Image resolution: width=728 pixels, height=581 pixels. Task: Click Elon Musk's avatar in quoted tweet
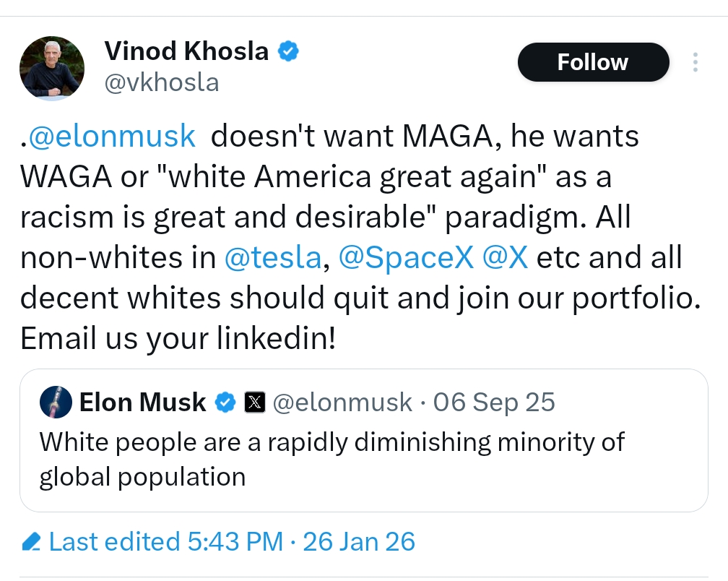point(56,403)
